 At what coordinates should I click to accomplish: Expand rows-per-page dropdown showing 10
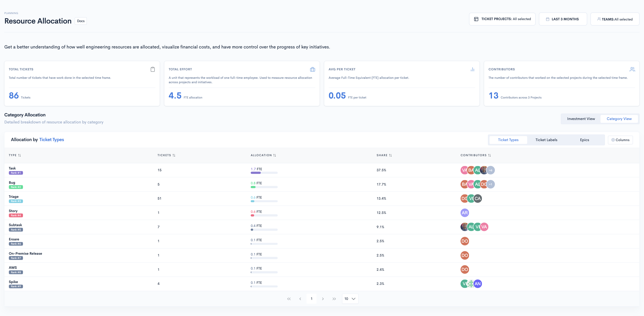[x=350, y=299]
